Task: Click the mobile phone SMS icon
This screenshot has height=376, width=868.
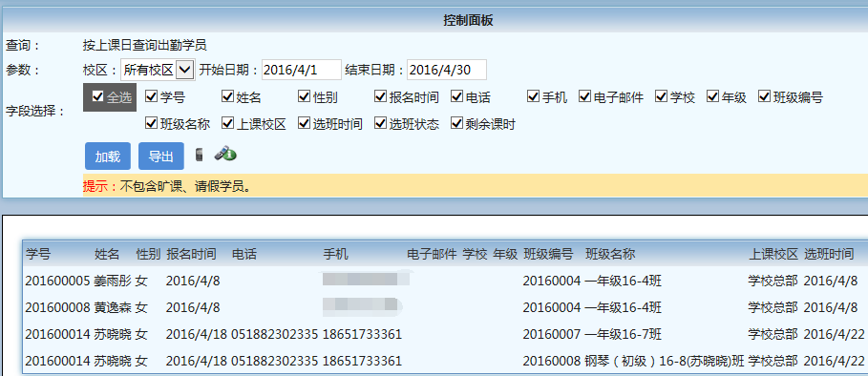Action: point(200,155)
